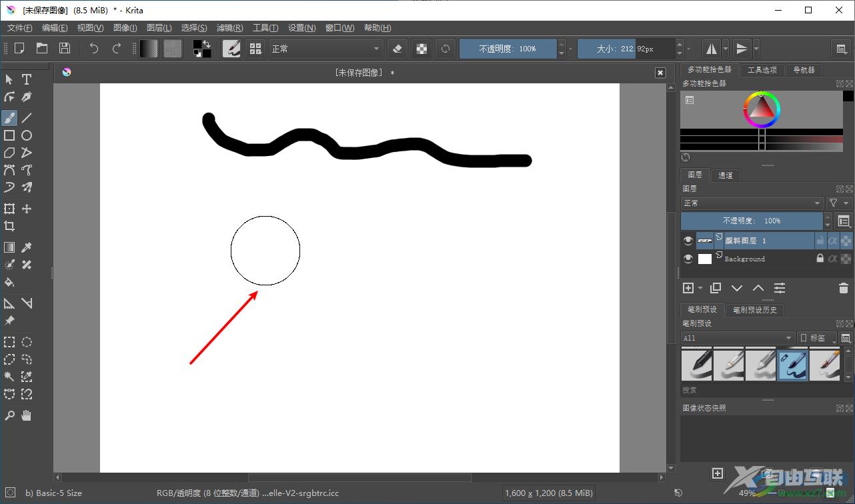Image resolution: width=855 pixels, height=504 pixels.
Task: Select the Crop tool
Action: tap(9, 226)
